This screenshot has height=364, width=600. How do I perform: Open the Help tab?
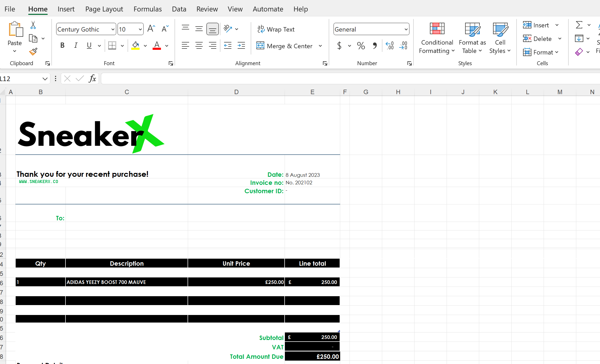tap(301, 9)
